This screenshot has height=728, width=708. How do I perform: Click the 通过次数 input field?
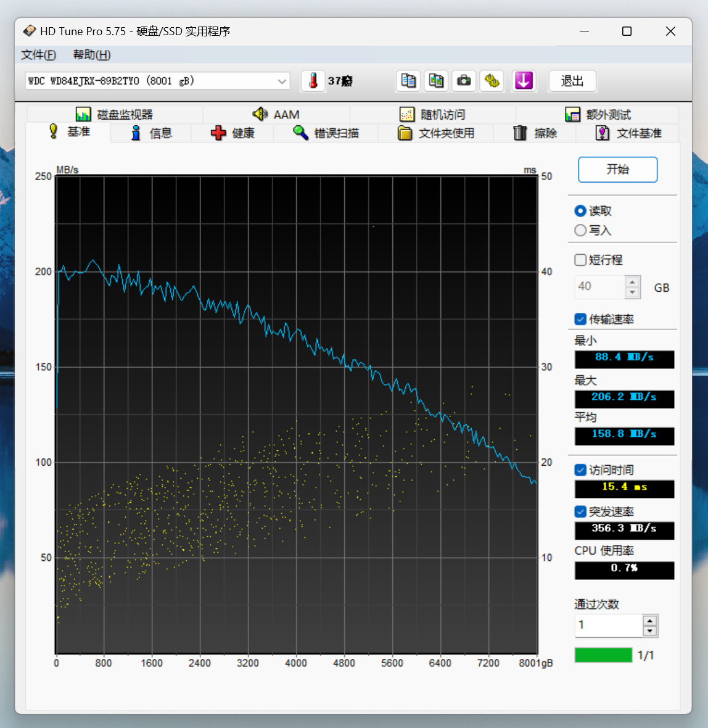pyautogui.click(x=609, y=626)
